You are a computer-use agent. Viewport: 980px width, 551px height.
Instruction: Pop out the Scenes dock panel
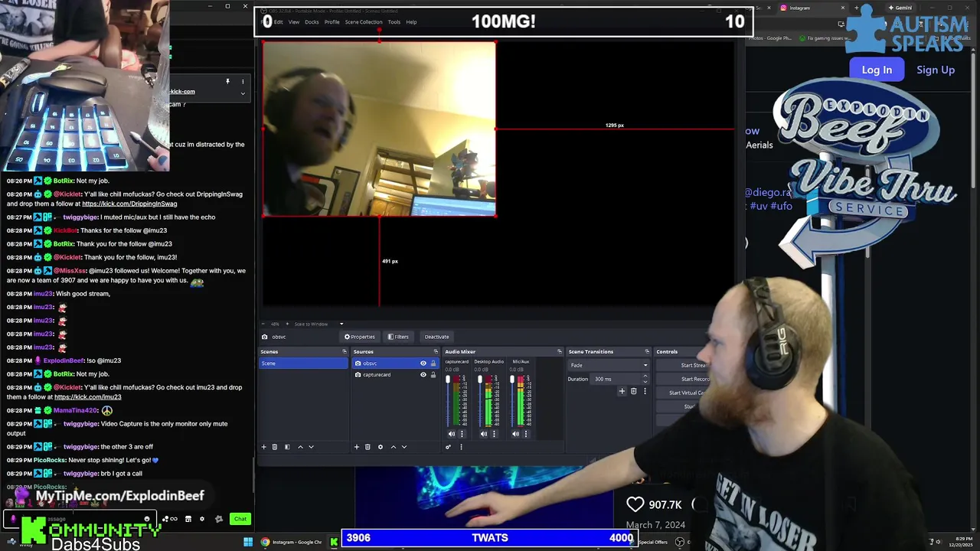[344, 352]
